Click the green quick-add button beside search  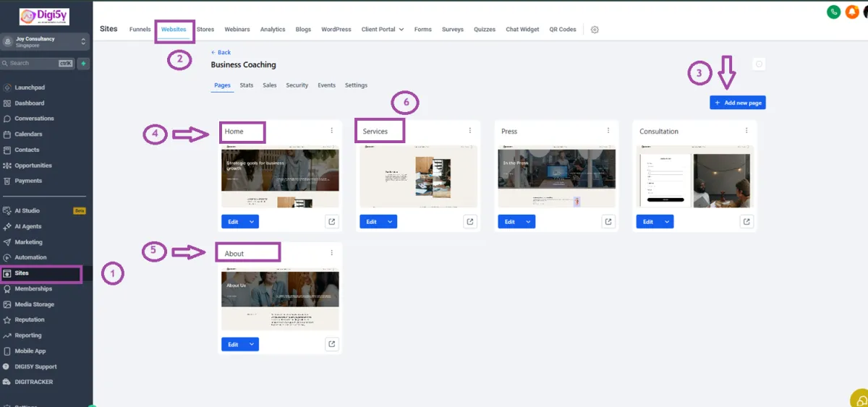tap(84, 63)
